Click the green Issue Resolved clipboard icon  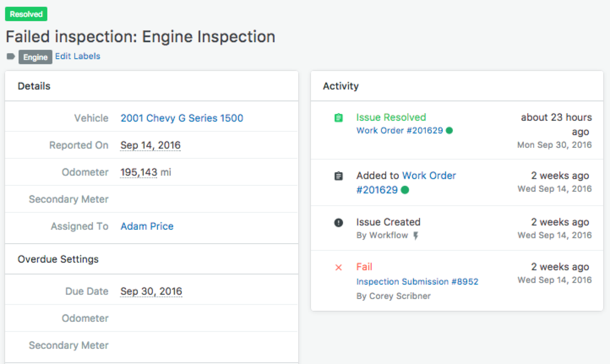(338, 118)
